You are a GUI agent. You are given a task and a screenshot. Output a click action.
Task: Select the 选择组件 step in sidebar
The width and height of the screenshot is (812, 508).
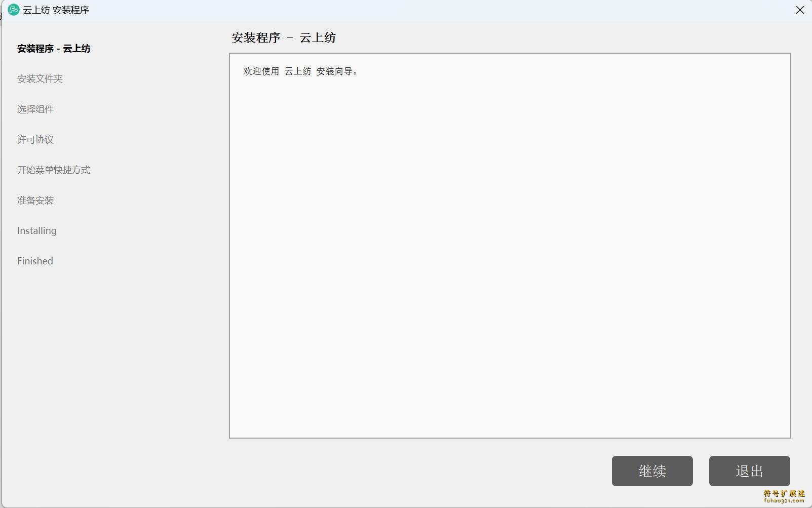[x=35, y=109]
